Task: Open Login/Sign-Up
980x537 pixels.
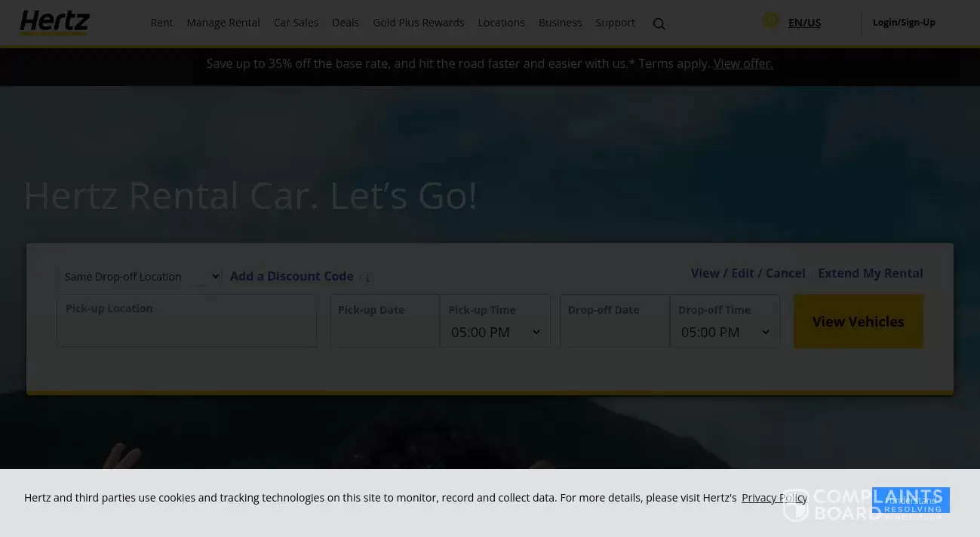Action: coord(904,22)
